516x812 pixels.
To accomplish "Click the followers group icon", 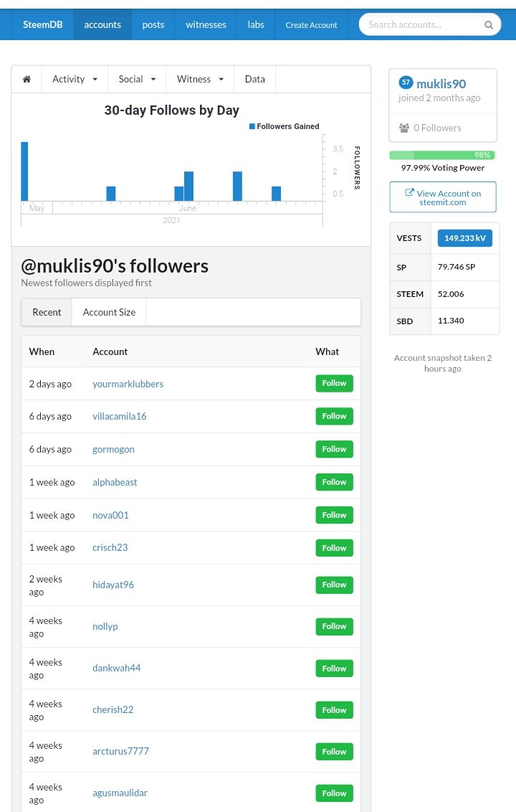I will click(404, 128).
